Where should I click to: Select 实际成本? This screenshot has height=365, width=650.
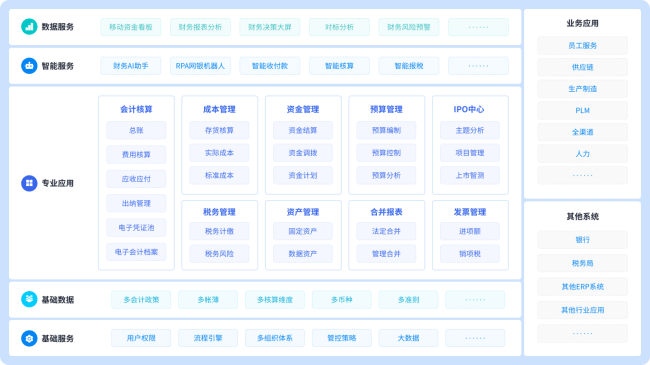click(x=219, y=153)
